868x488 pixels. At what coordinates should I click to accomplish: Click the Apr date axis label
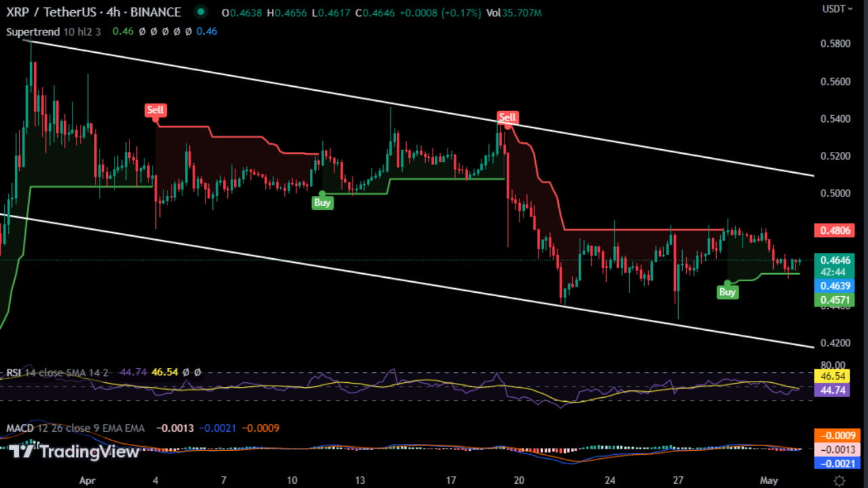[87, 480]
